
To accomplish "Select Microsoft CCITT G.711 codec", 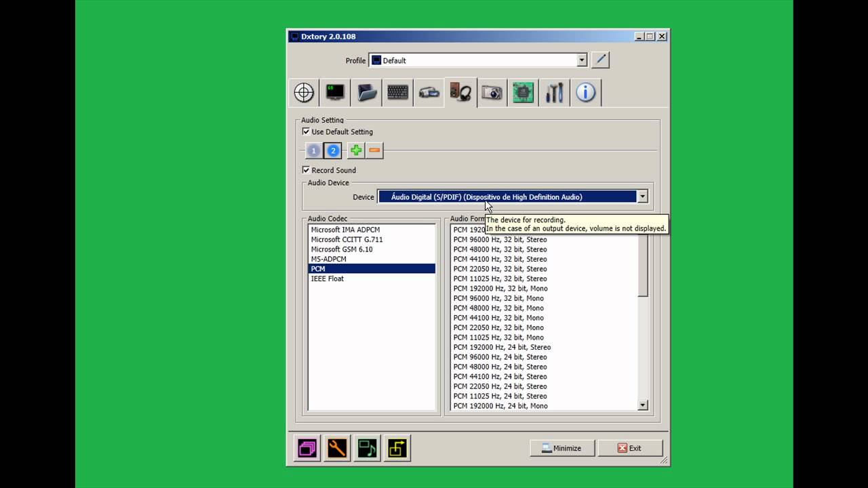I will (x=372, y=239).
